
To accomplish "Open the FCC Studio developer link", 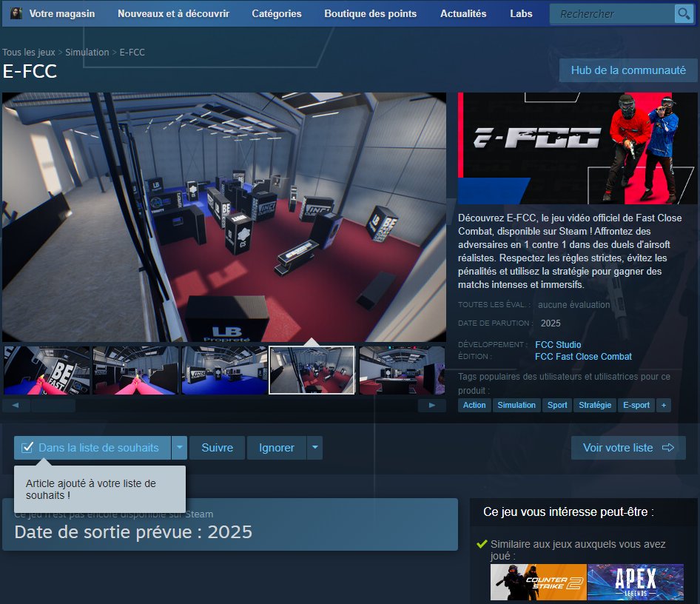I will [558, 345].
